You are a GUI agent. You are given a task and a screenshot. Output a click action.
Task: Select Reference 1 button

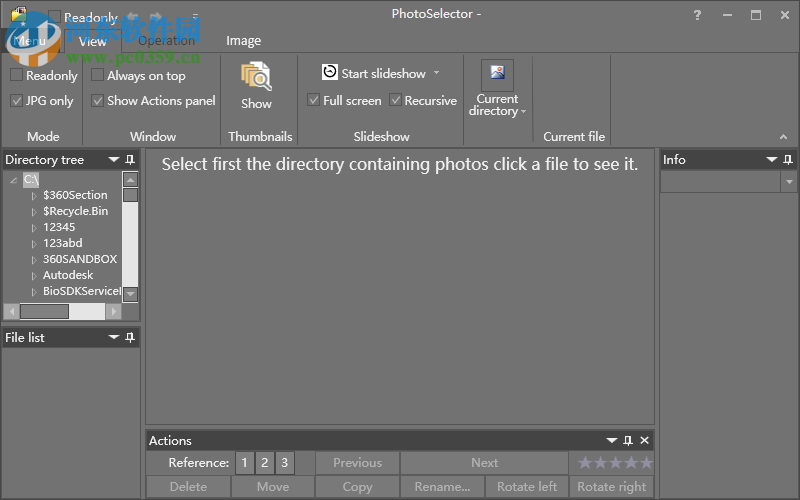point(245,463)
